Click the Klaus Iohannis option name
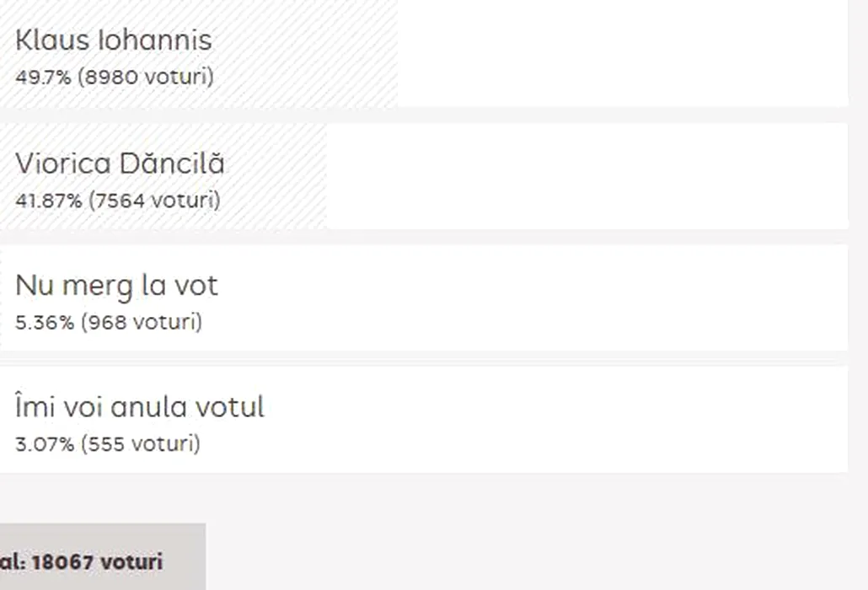 pyautogui.click(x=113, y=40)
